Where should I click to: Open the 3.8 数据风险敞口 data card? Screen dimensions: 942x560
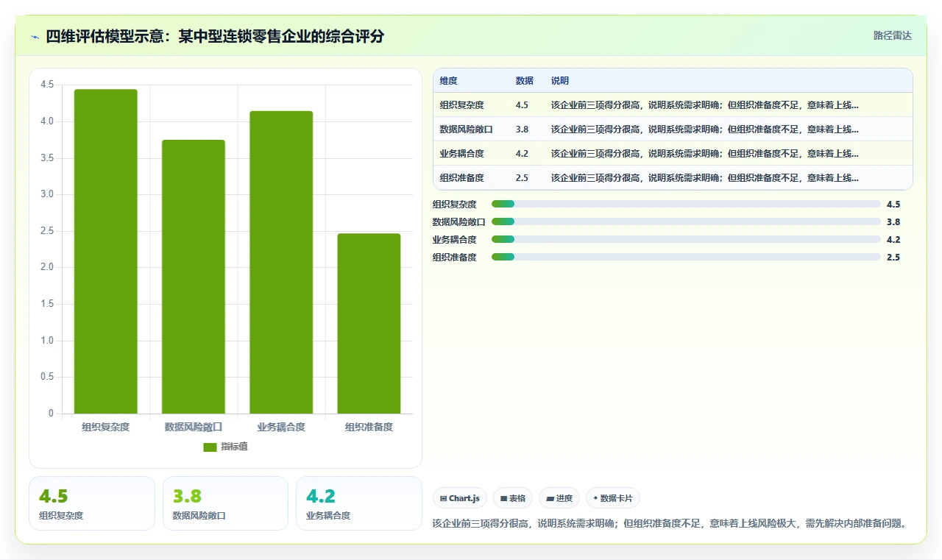pos(225,503)
